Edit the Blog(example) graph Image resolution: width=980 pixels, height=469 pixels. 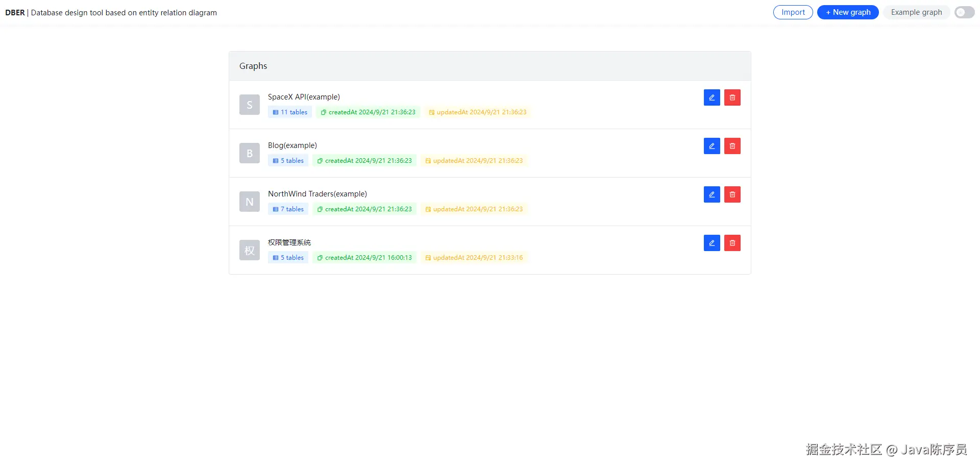click(x=712, y=146)
